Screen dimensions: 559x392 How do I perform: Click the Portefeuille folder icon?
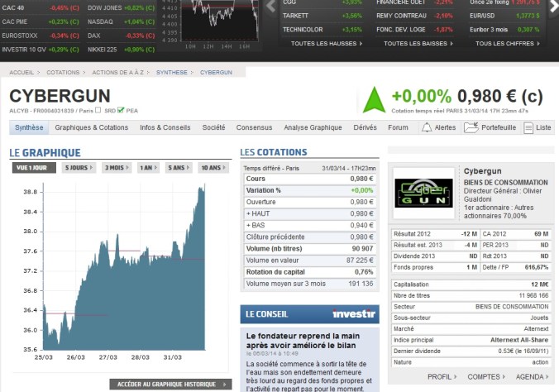(471, 127)
